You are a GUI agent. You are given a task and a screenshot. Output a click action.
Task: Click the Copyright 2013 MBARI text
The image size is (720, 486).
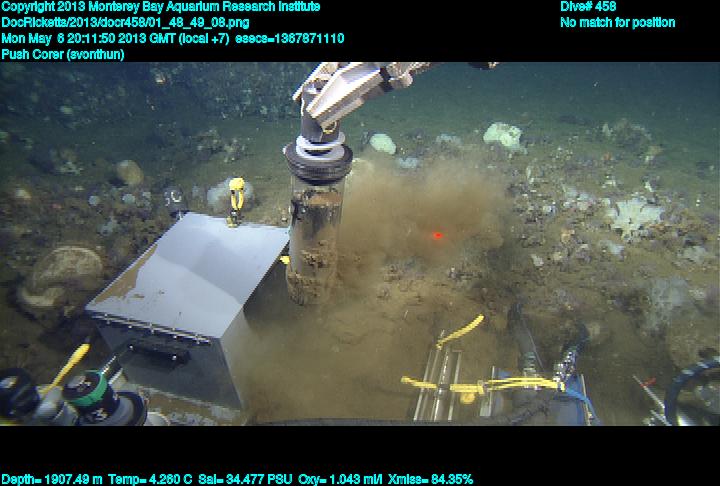(x=161, y=7)
